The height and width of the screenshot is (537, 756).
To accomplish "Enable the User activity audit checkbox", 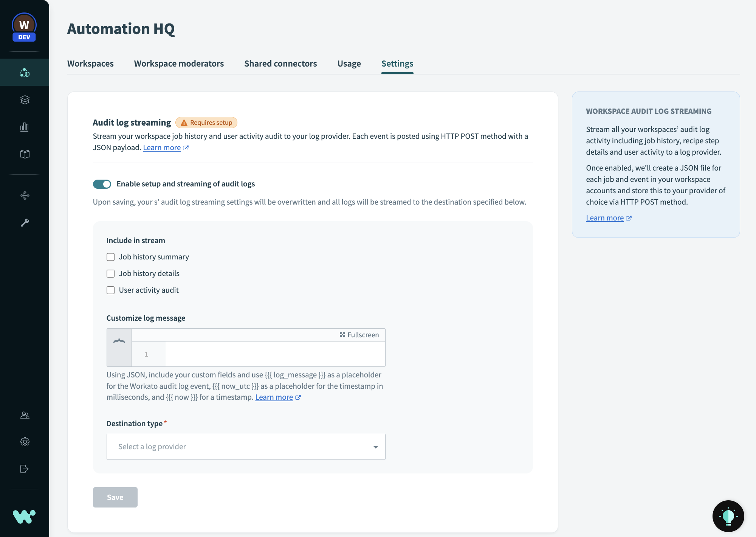I will pyautogui.click(x=110, y=290).
